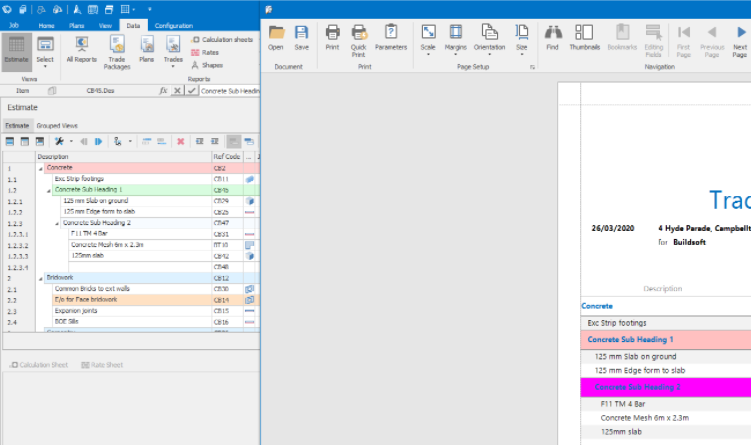Switch to the Configuration ribbon tab
The height and width of the screenshot is (445, 751).
click(173, 25)
